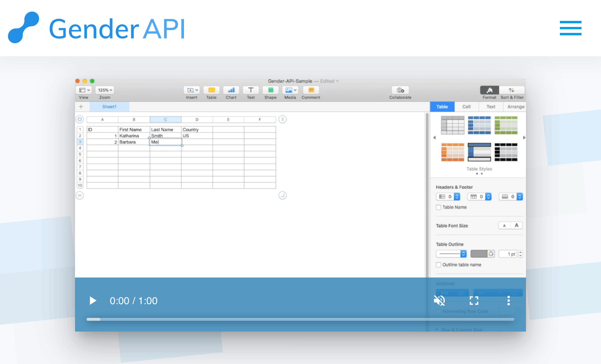The height and width of the screenshot is (364, 601).
Task: Select the cell containing US
Action: click(197, 136)
